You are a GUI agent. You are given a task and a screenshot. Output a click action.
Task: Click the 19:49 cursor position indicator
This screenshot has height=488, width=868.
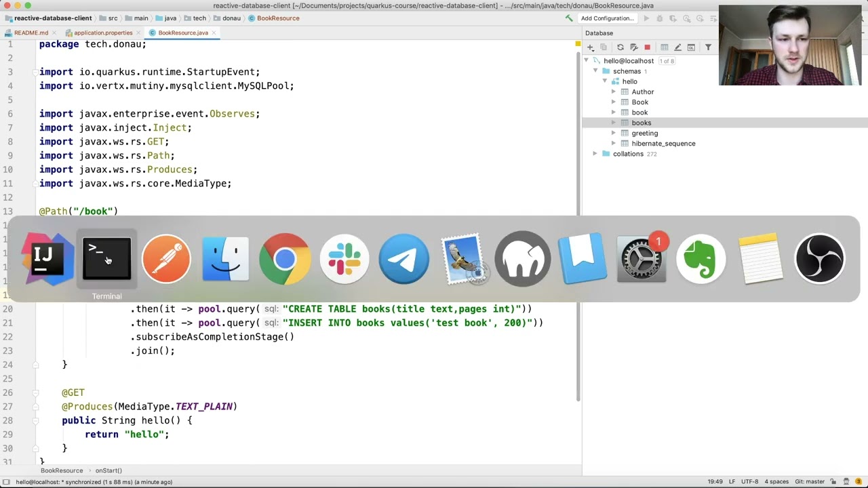pos(715,482)
